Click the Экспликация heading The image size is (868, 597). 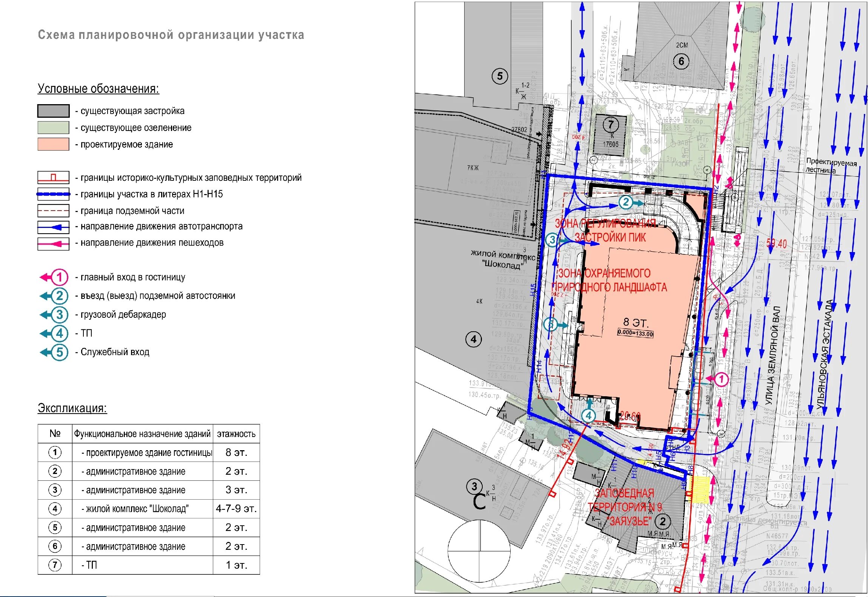coord(72,408)
